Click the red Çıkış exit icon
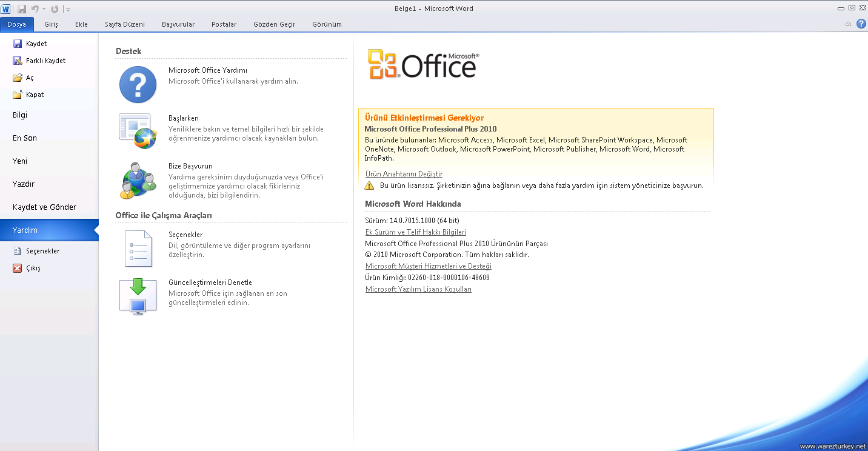868x451 pixels. click(x=17, y=268)
